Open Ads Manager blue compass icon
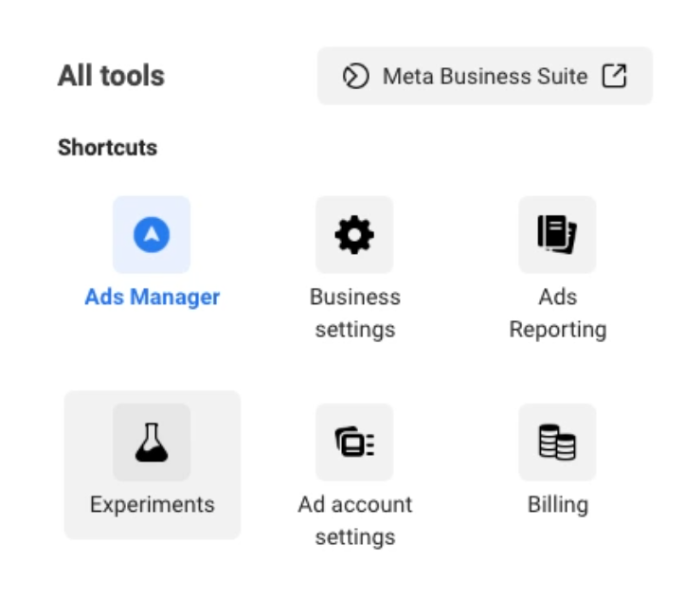This screenshot has height=616, width=684. click(152, 235)
